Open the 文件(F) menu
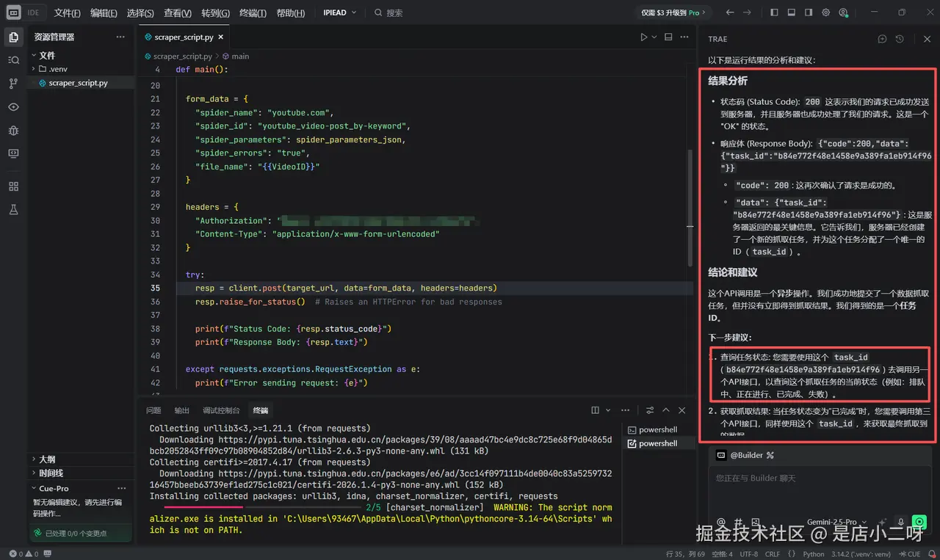The height and width of the screenshot is (560, 940). point(67,12)
